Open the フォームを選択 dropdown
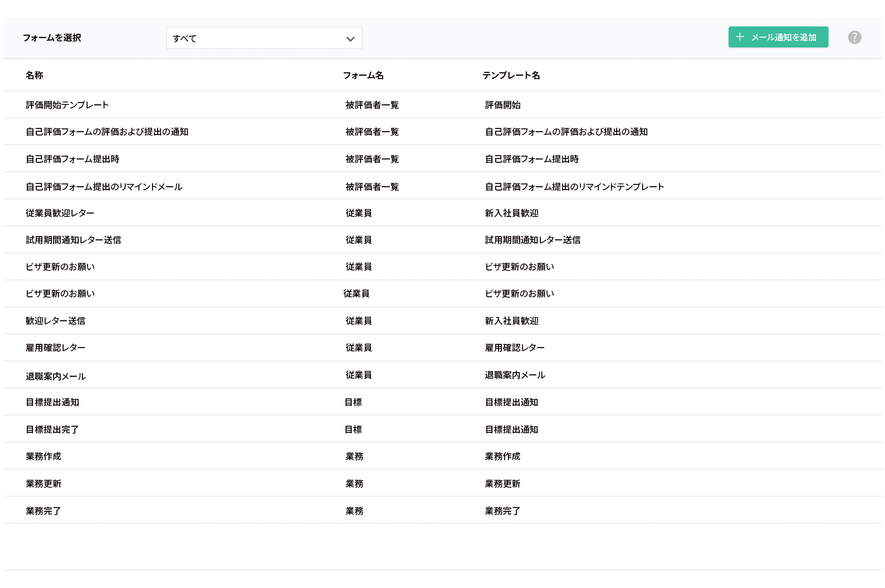885x588 pixels. click(x=264, y=38)
